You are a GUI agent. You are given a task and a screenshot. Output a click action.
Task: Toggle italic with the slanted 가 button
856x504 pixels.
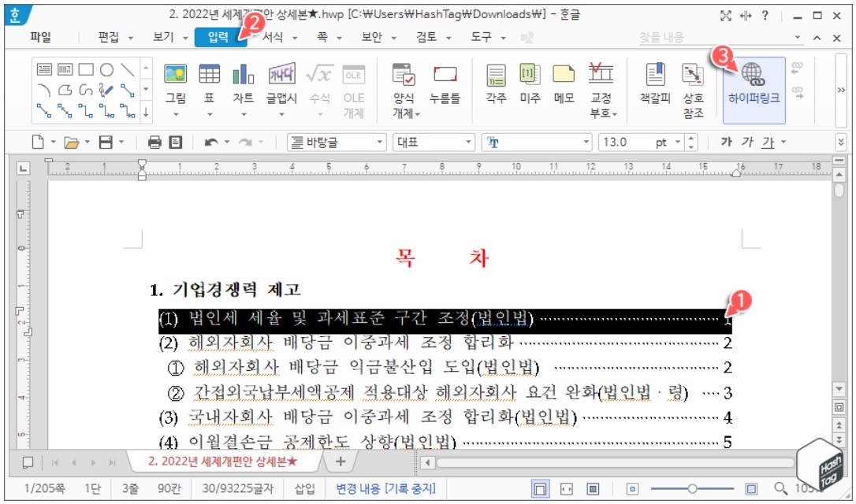pos(747,143)
